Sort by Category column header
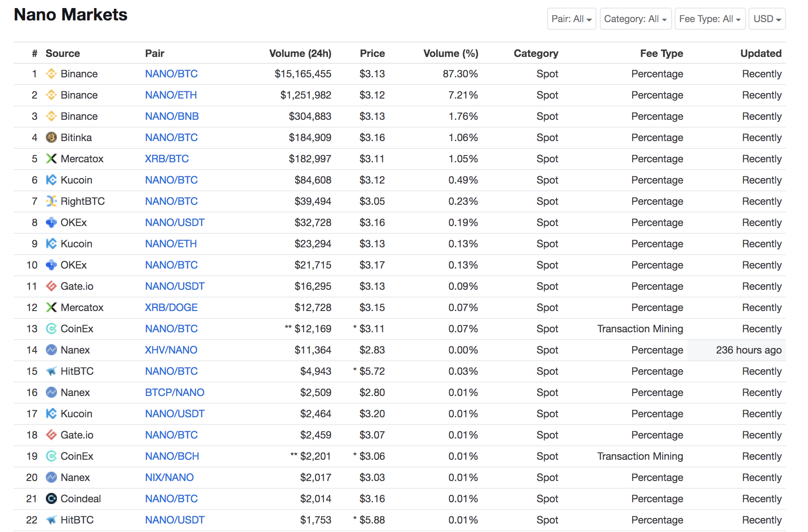 click(x=536, y=54)
